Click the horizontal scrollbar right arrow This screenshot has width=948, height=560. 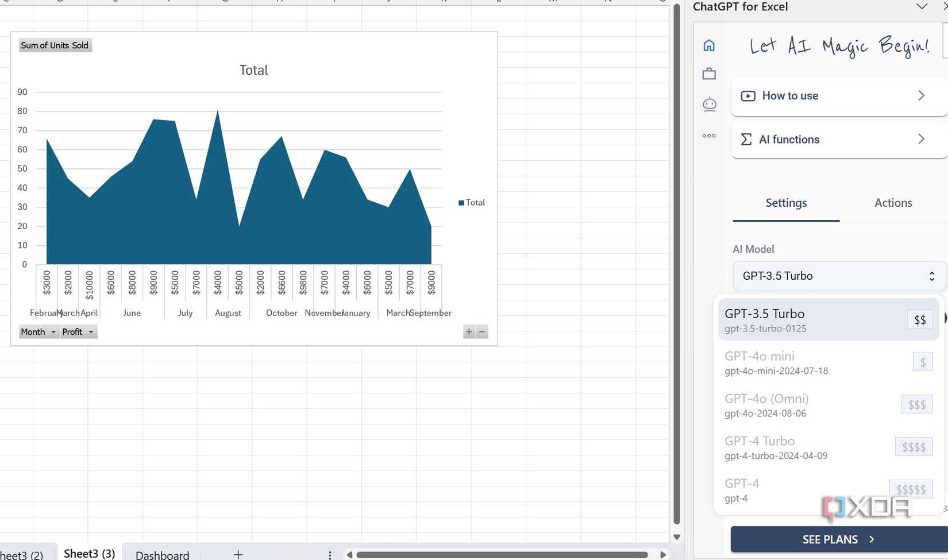coord(663,555)
